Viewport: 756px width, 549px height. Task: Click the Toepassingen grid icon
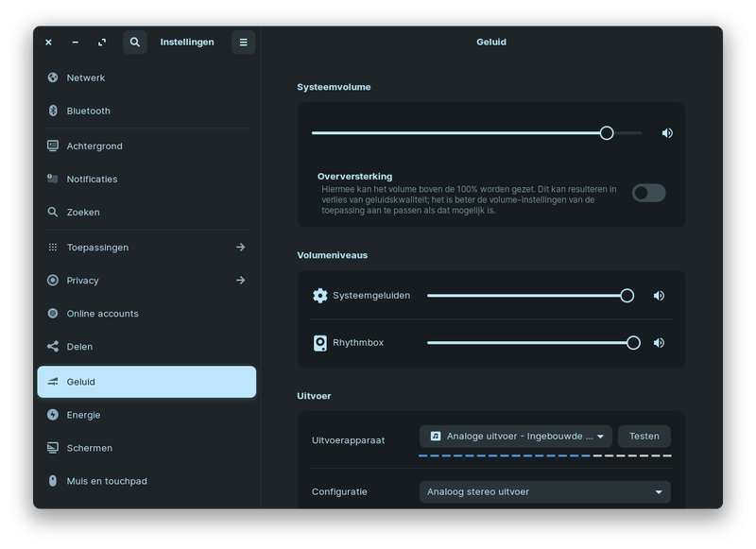pyautogui.click(x=53, y=248)
